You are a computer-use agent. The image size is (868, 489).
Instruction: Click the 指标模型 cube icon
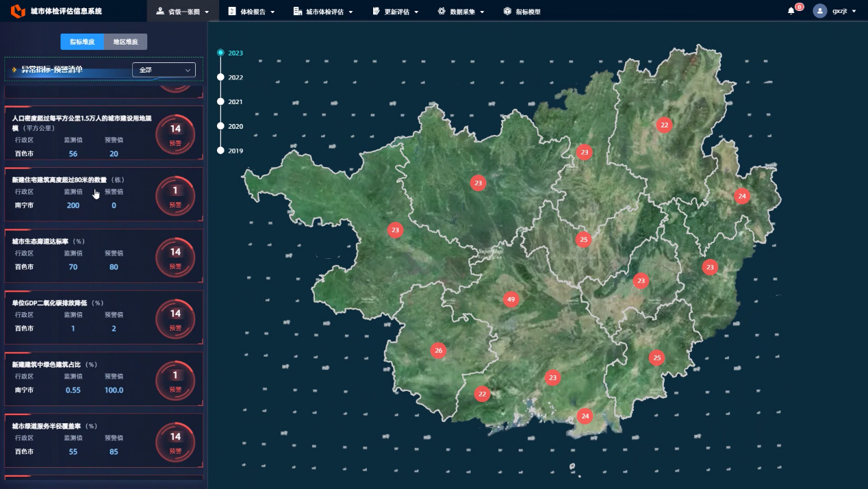(x=507, y=11)
